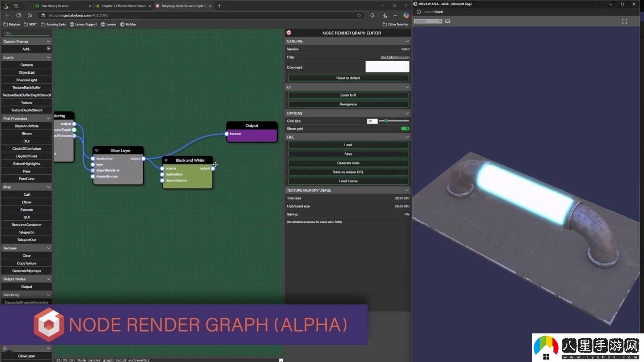Toggle the Show grid switch

point(405,129)
